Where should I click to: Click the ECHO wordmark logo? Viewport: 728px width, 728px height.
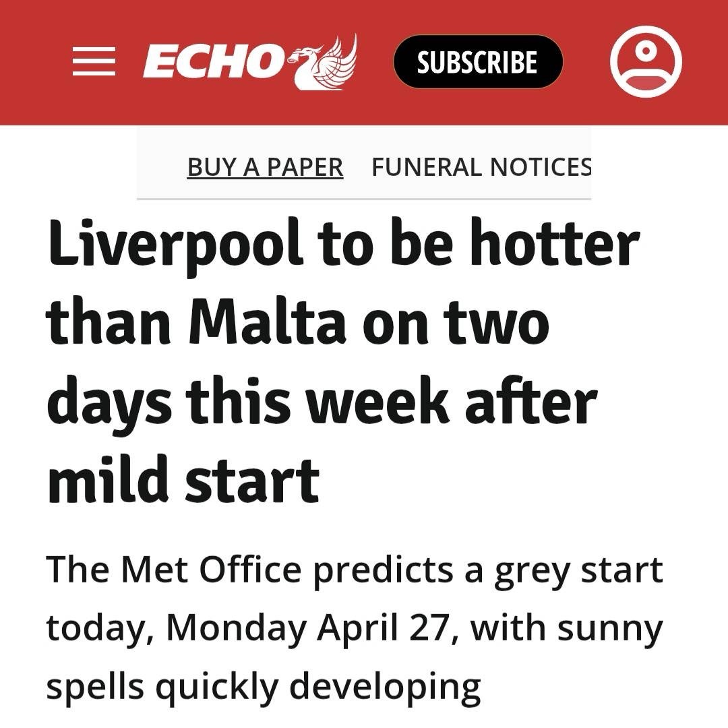(x=212, y=63)
